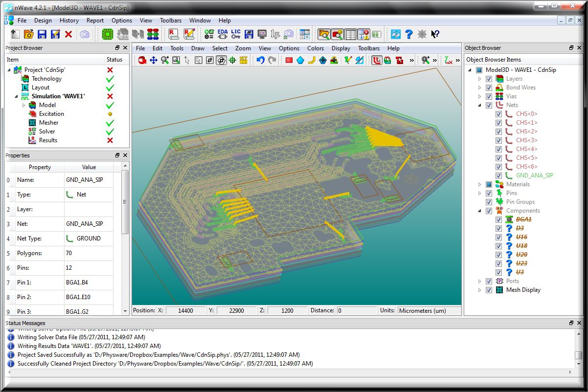Collapse the Nets tree node
The image size is (588, 392).
click(x=480, y=105)
